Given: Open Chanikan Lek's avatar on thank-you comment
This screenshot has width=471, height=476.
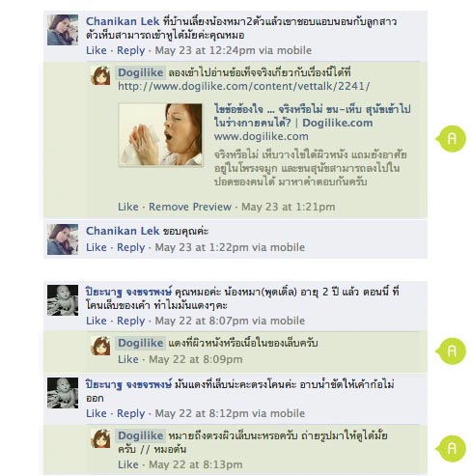Looking at the screenshot, I should pyautogui.click(x=63, y=239).
